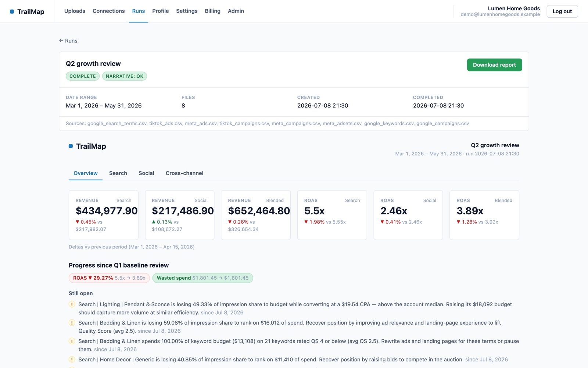
Task: Click the TrailMap logo in header
Action: tap(27, 11)
